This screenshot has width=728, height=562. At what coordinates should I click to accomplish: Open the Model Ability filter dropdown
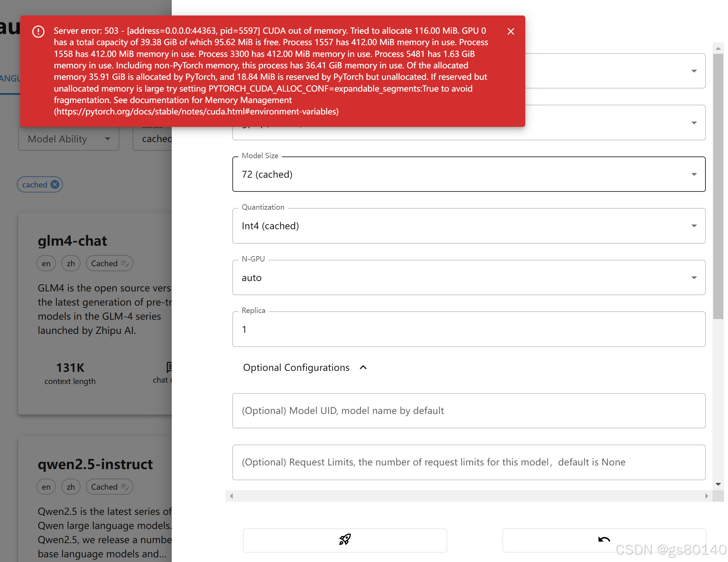(69, 139)
